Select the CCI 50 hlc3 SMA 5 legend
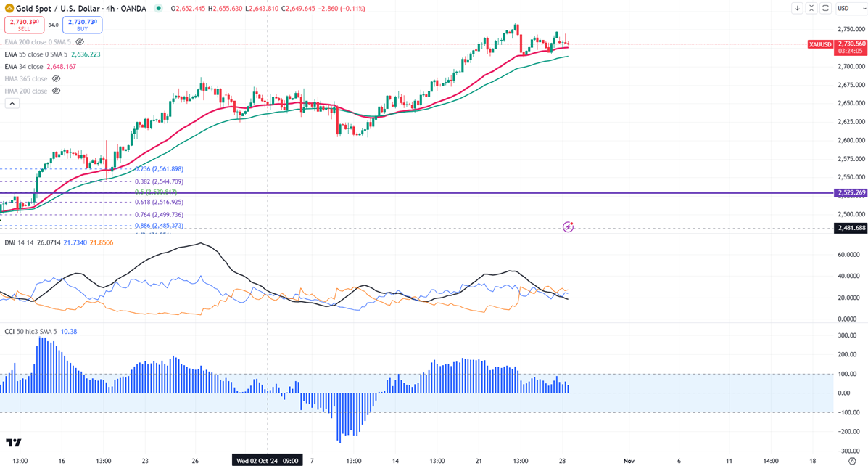Screen dimensions: 868x466 30,331
